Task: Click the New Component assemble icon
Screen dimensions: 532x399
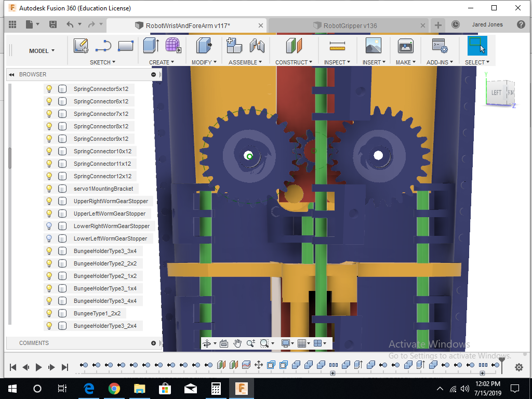Action: [234, 46]
